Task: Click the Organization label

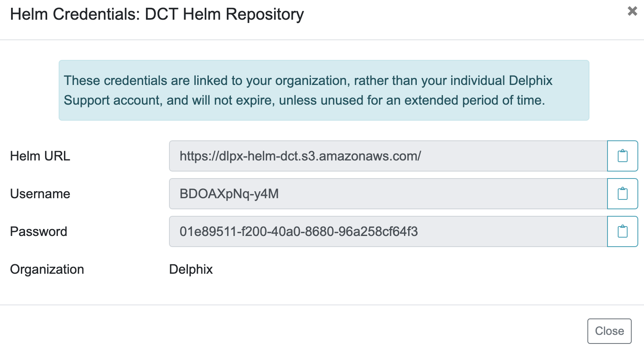Action: tap(47, 269)
